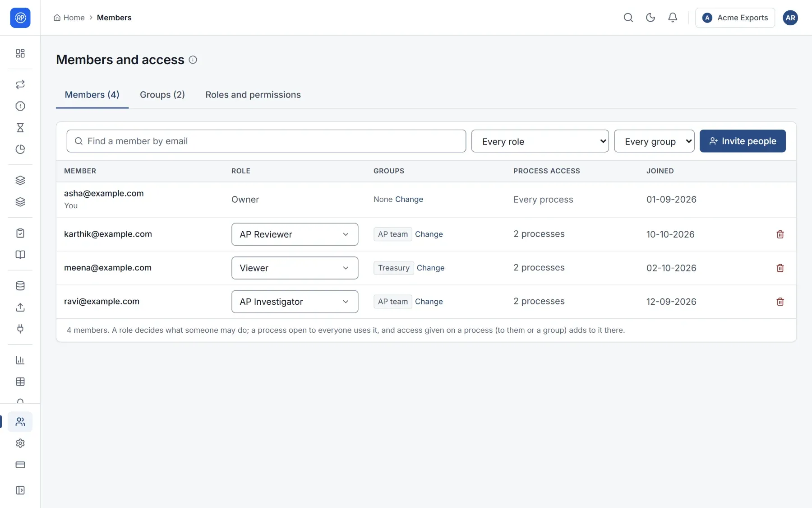
Task: Click the Every process access cell
Action: tap(543, 200)
